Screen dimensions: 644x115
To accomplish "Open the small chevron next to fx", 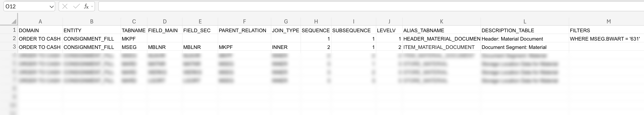I will pyautogui.click(x=92, y=6).
